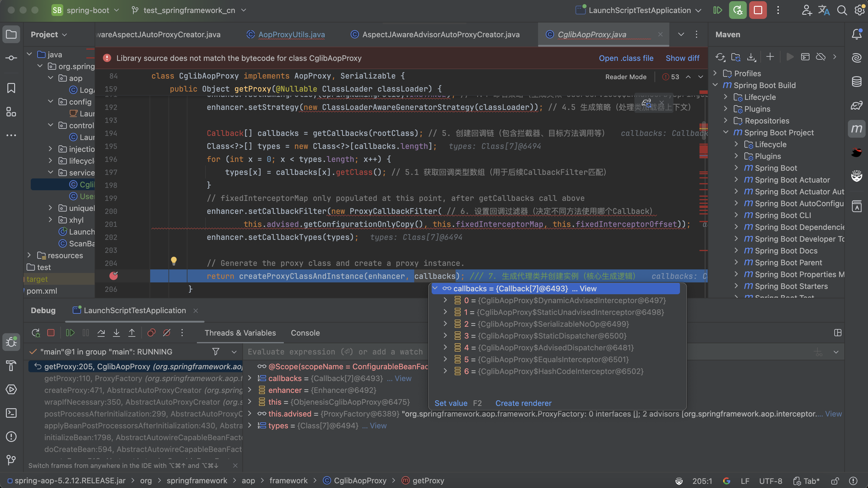Click Step Into debug icon
The width and height of the screenshot is (868, 488).
[x=116, y=333]
